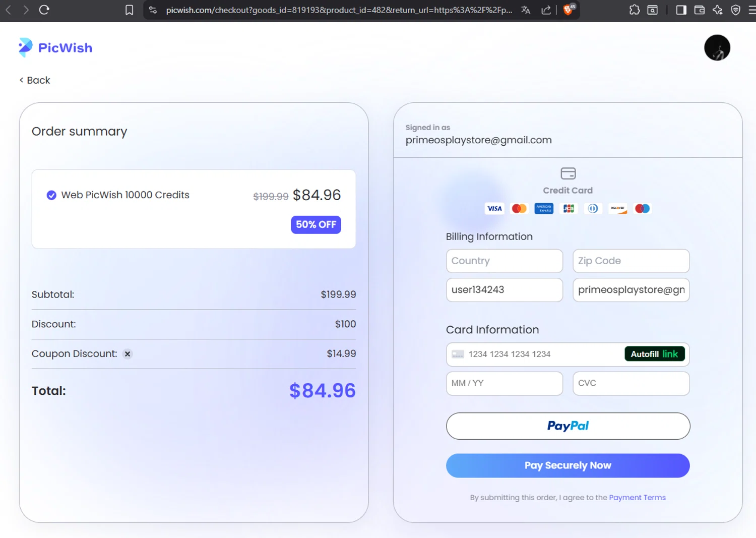Click the browser back arrow

click(x=8, y=10)
